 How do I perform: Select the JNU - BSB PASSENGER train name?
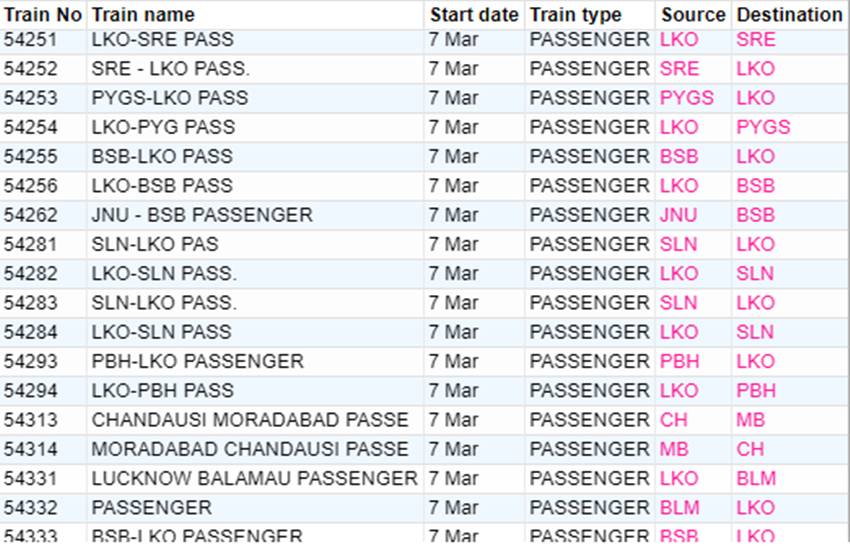coord(202,215)
